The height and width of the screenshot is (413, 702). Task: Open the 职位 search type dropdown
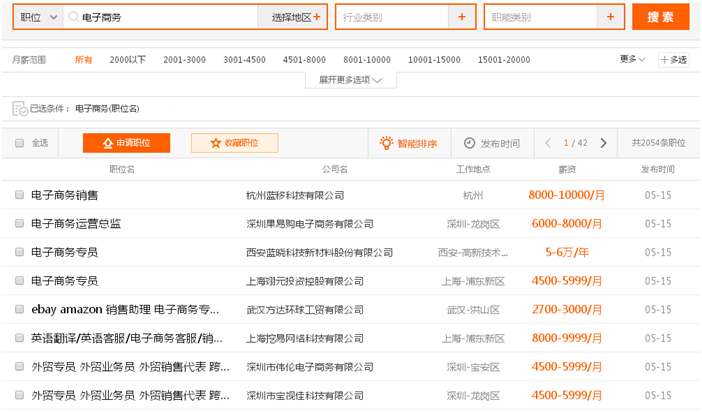pyautogui.click(x=40, y=17)
